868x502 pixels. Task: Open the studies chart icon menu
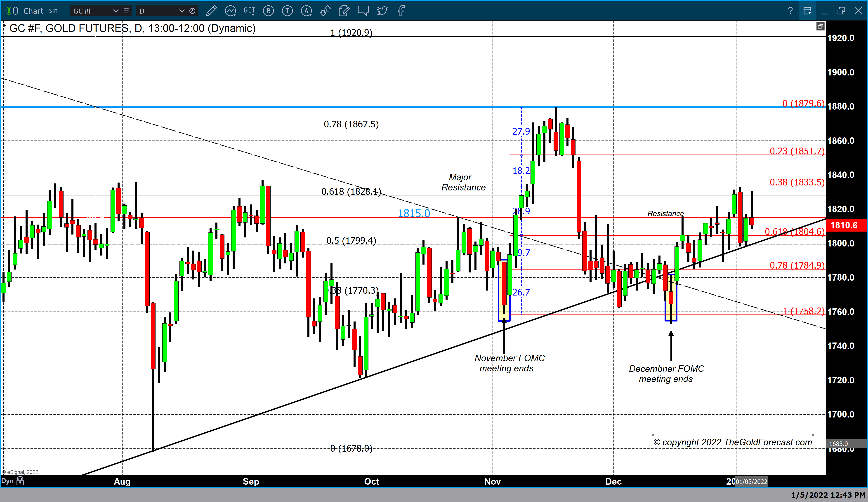coord(230,11)
